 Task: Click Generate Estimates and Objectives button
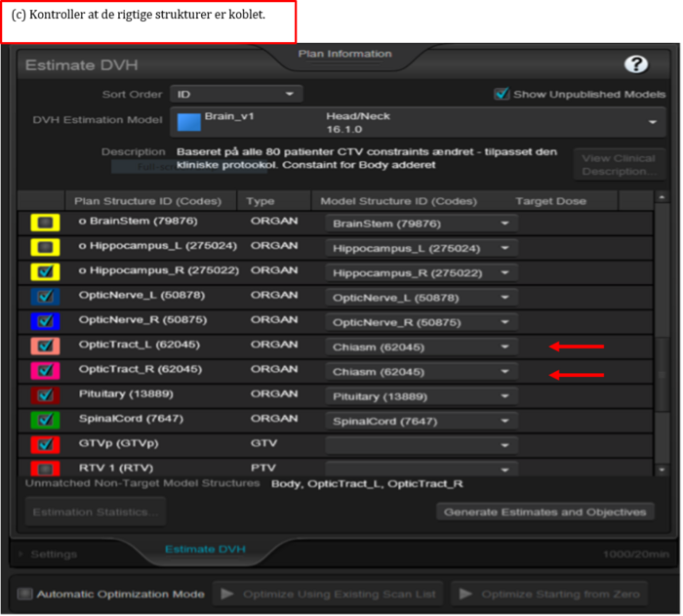[x=544, y=512]
